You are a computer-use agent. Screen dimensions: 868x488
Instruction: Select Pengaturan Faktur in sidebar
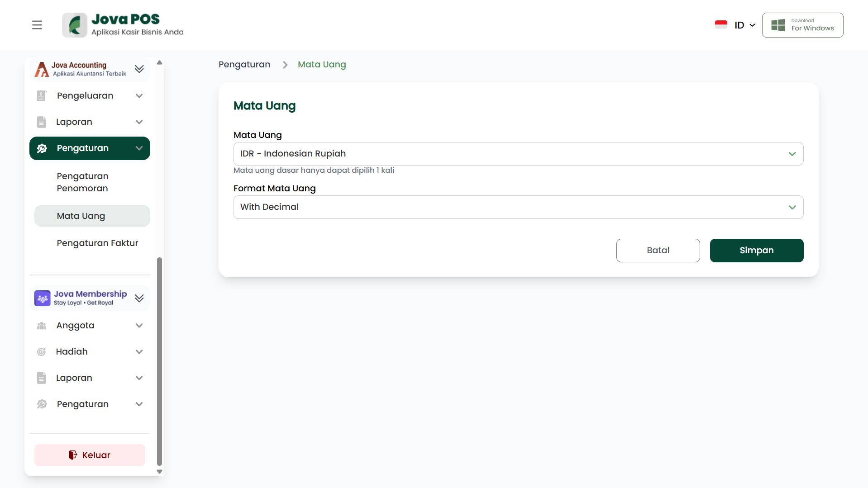97,243
